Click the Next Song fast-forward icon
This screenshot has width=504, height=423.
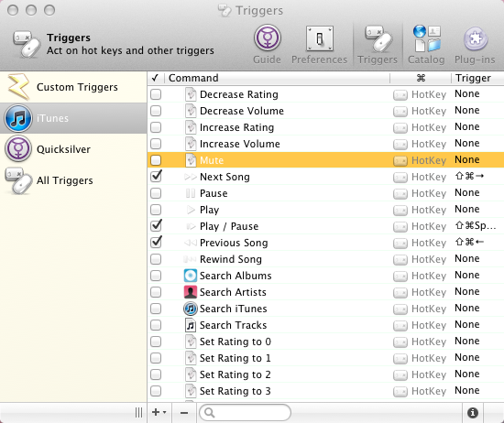[191, 177]
